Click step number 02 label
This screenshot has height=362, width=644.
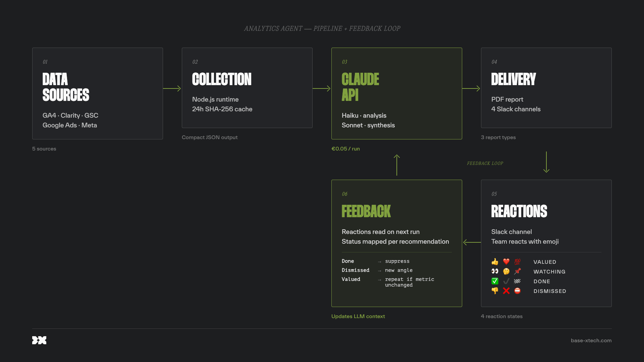(x=195, y=62)
